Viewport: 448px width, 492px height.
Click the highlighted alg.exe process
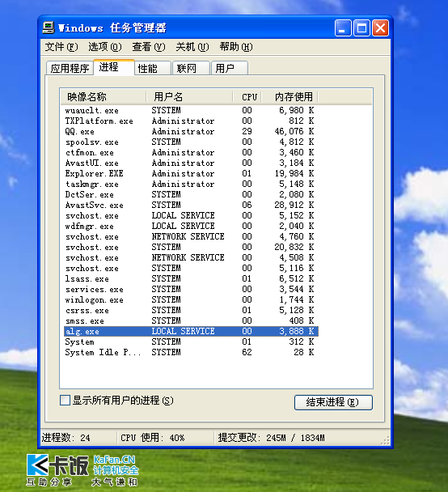191,331
